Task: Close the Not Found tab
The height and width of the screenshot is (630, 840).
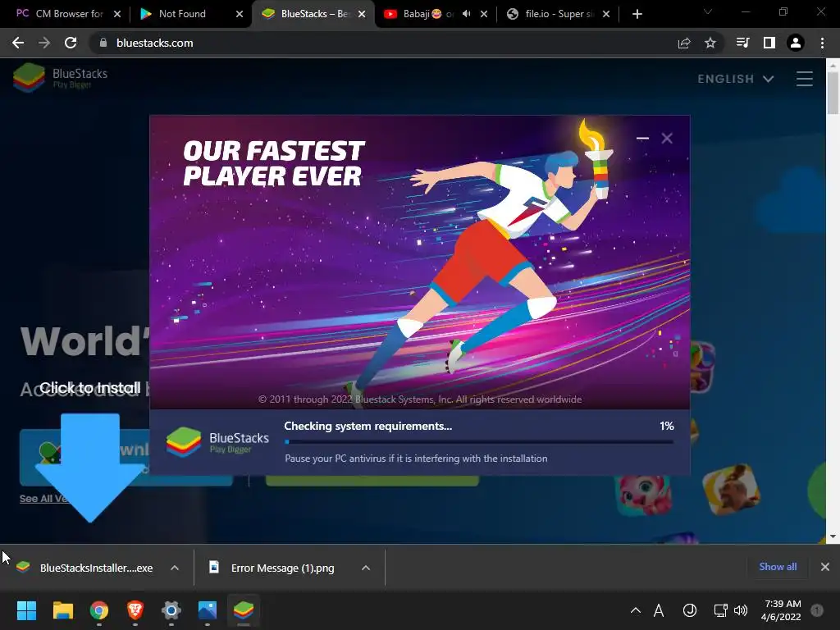Action: click(x=240, y=14)
